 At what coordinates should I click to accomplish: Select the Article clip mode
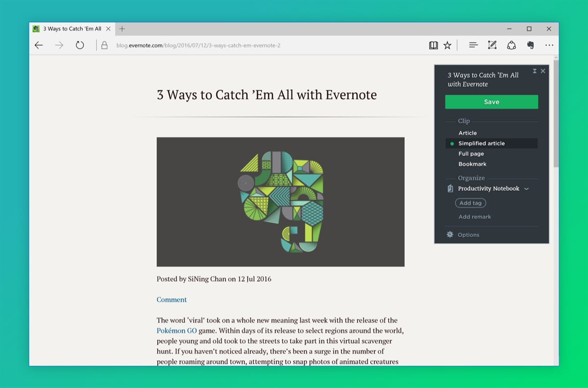tap(467, 132)
